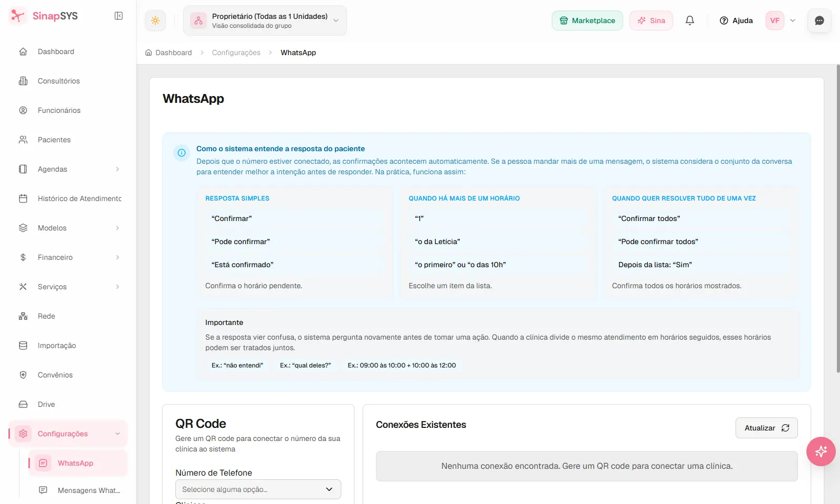Image resolution: width=840 pixels, height=504 pixels.
Task: Click the Configurações gear icon
Action: [x=23, y=434]
